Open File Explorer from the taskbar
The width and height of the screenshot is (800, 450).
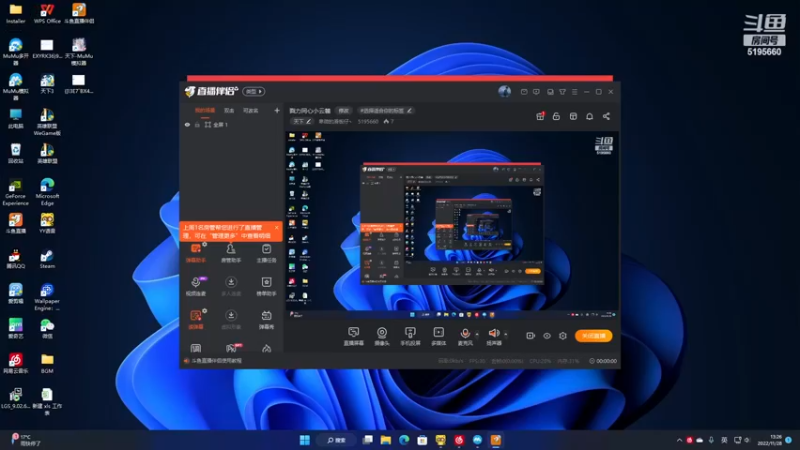click(x=386, y=440)
